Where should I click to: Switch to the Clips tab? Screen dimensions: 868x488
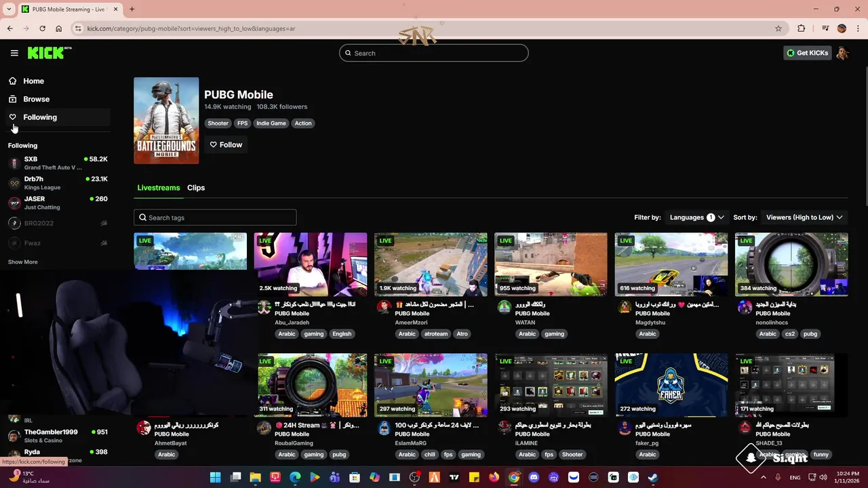coord(196,188)
